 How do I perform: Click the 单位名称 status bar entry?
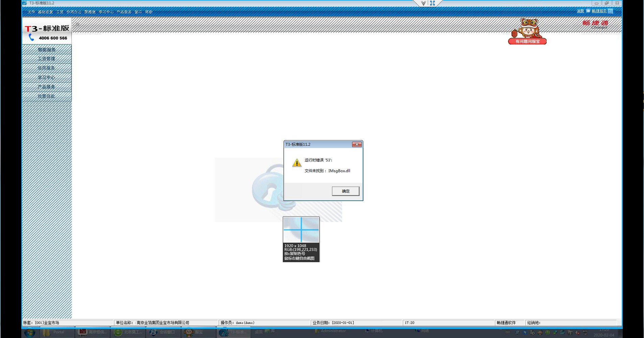pos(166,323)
